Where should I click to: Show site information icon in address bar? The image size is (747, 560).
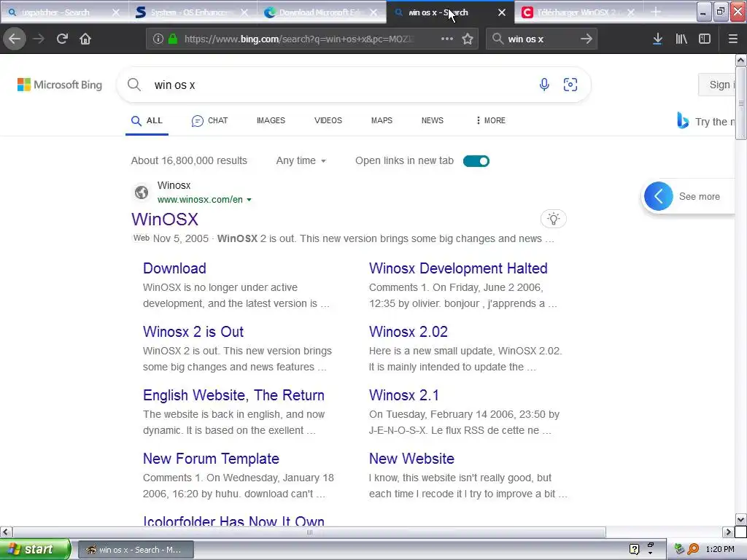pyautogui.click(x=158, y=39)
